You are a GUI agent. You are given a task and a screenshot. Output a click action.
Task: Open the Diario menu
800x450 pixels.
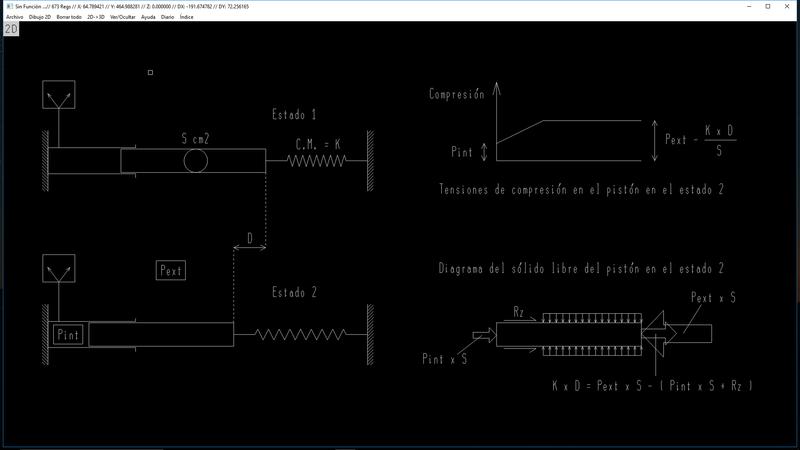point(167,17)
